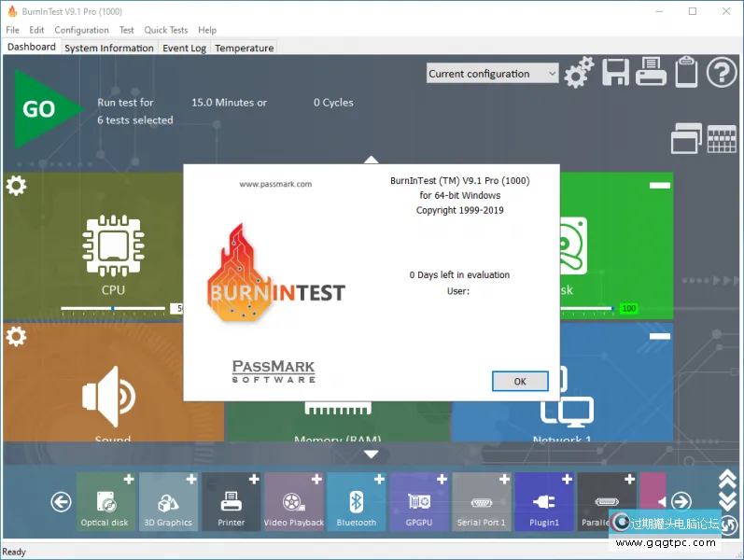Add the 3D Graphics test
The width and height of the screenshot is (744, 560).
click(x=191, y=480)
